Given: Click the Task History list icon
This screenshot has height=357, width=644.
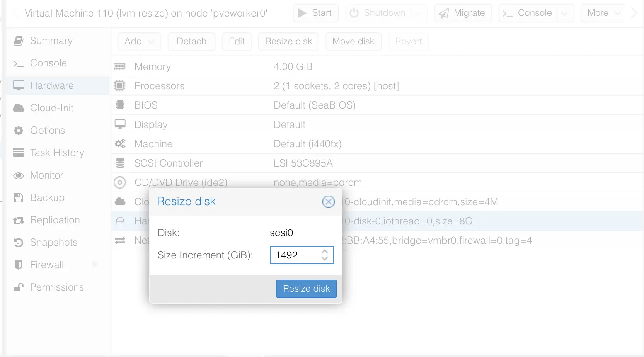Looking at the screenshot, I should point(19,153).
